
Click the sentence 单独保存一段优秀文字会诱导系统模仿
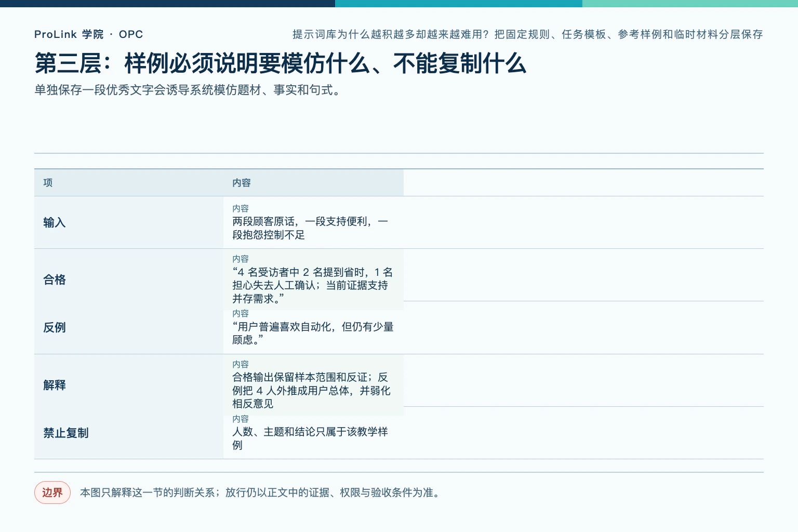(188, 90)
